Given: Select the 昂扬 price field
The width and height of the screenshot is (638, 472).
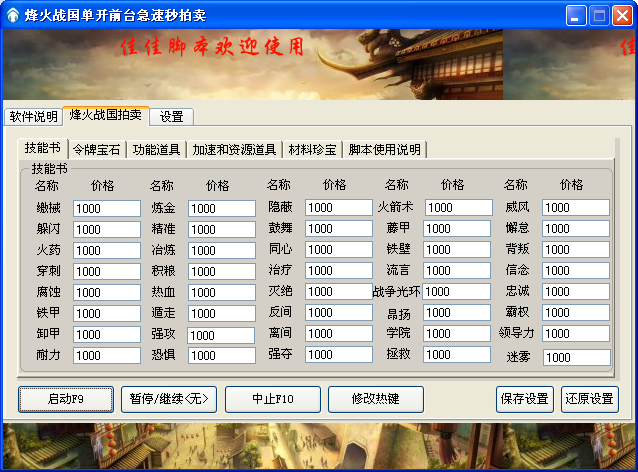Looking at the screenshot, I should tap(457, 313).
